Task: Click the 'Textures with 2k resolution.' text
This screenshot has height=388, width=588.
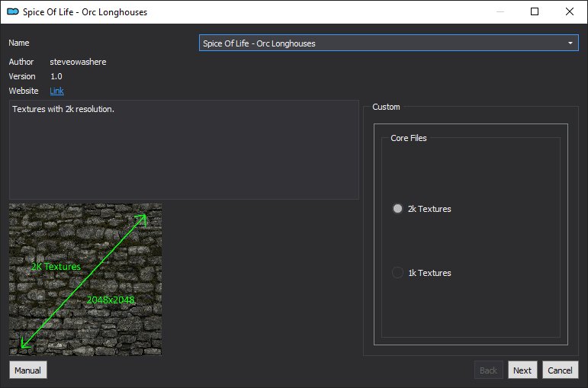Action: [63, 109]
